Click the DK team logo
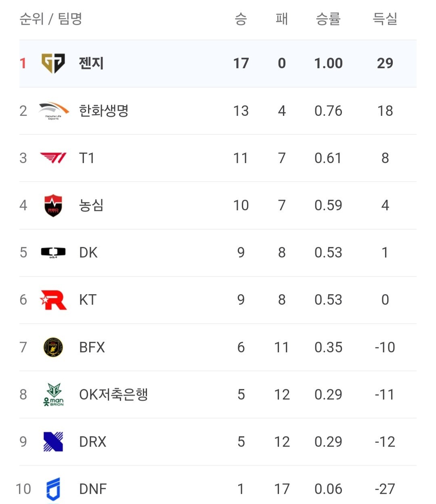436x504 pixels. pyautogui.click(x=53, y=253)
